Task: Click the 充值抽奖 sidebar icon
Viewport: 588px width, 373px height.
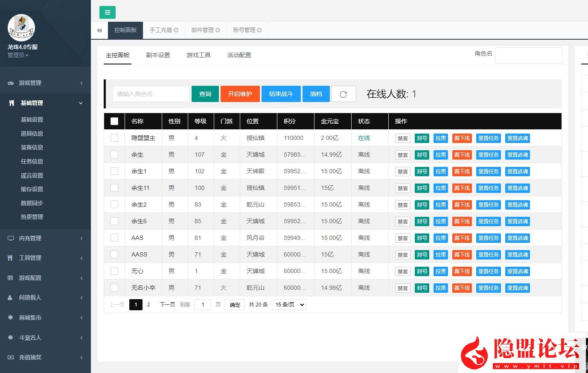Action: tap(10, 357)
